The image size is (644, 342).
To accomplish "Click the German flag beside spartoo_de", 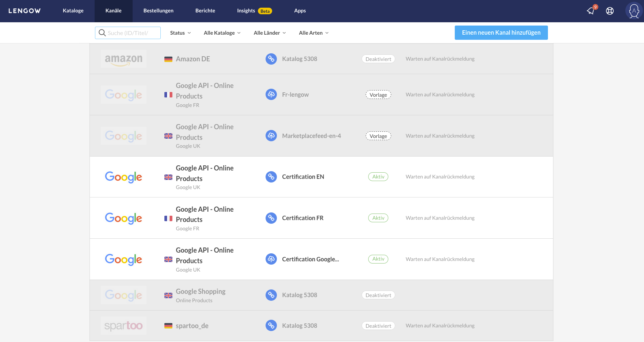I will 168,326.
